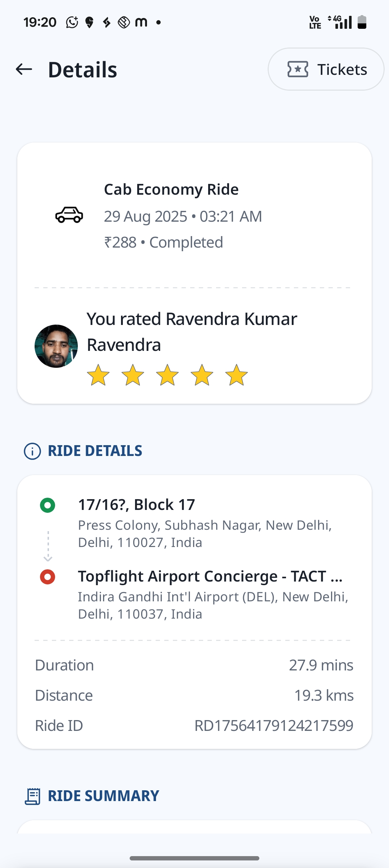This screenshot has width=389, height=868.
Task: Tap the Ride Details info icon
Action: (x=32, y=451)
